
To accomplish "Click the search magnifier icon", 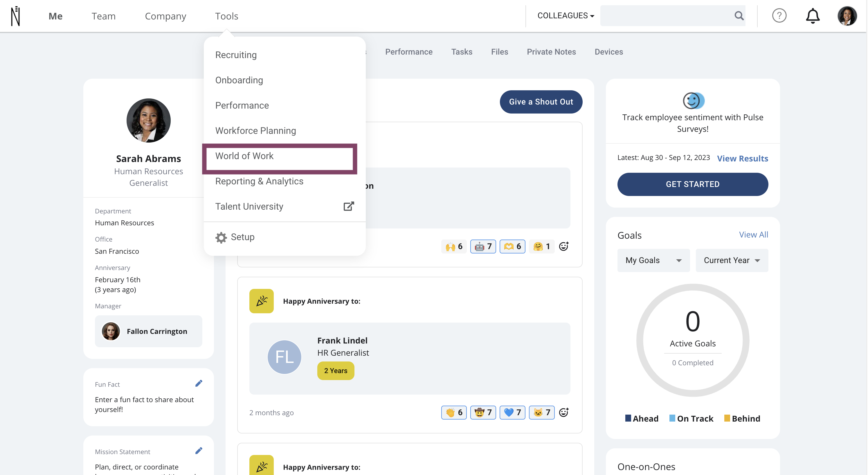I will (x=739, y=15).
